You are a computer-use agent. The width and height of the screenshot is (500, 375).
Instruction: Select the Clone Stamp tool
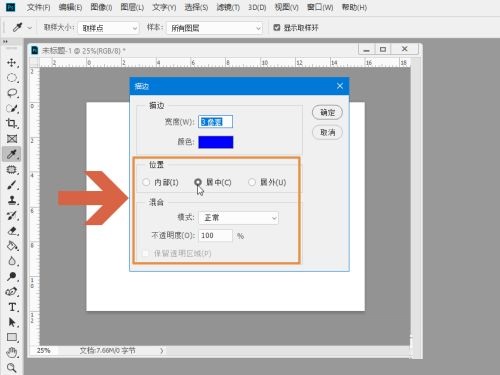pyautogui.click(x=12, y=200)
